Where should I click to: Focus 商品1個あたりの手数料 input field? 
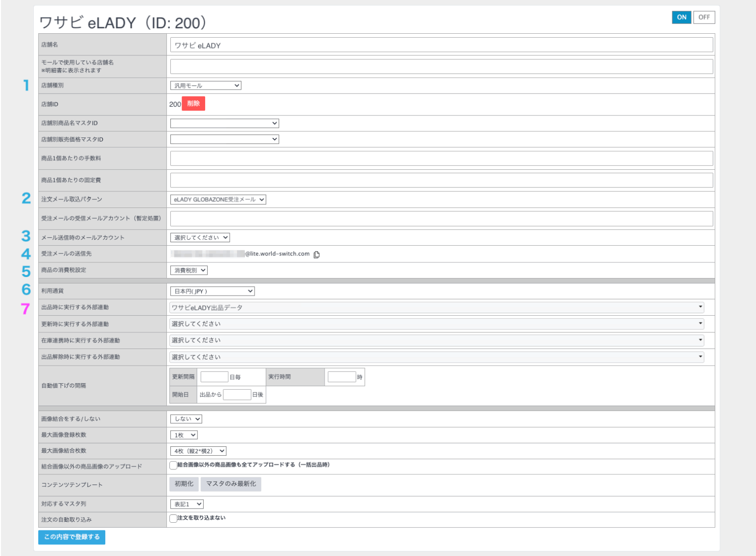click(442, 159)
